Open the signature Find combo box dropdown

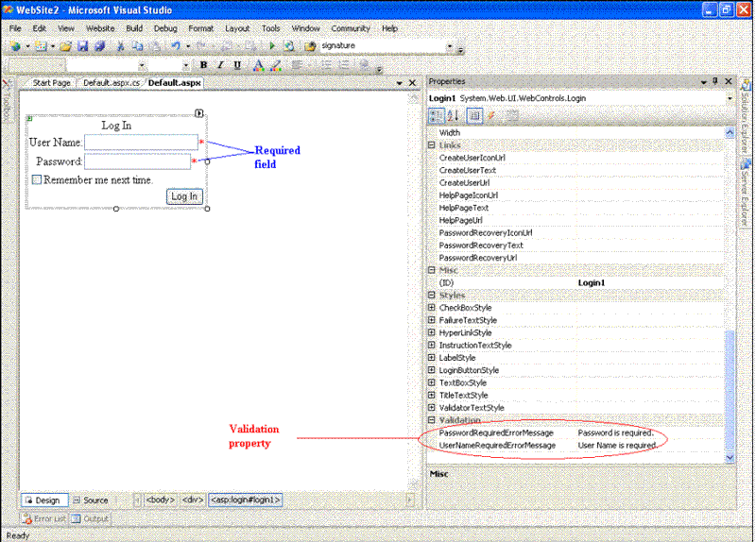[x=450, y=46]
